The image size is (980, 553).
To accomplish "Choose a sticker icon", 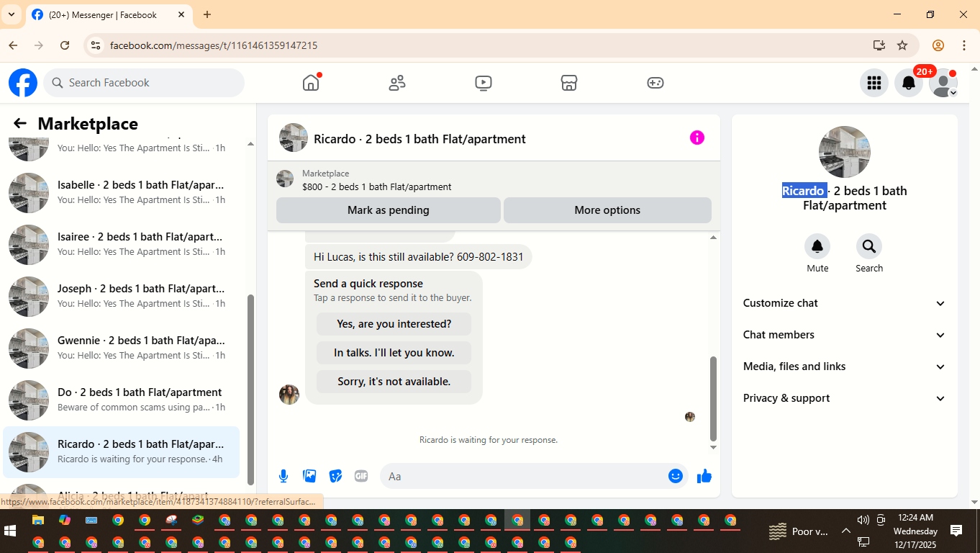I will 335,476.
